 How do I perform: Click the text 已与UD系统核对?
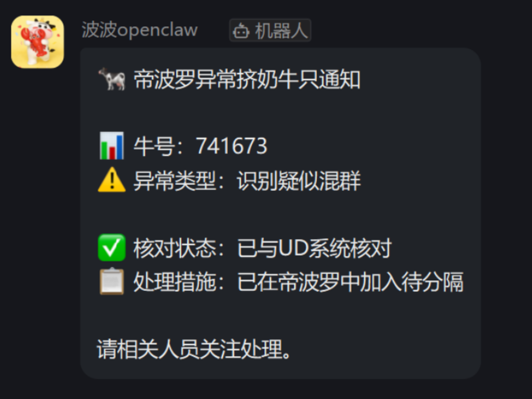[314, 248]
